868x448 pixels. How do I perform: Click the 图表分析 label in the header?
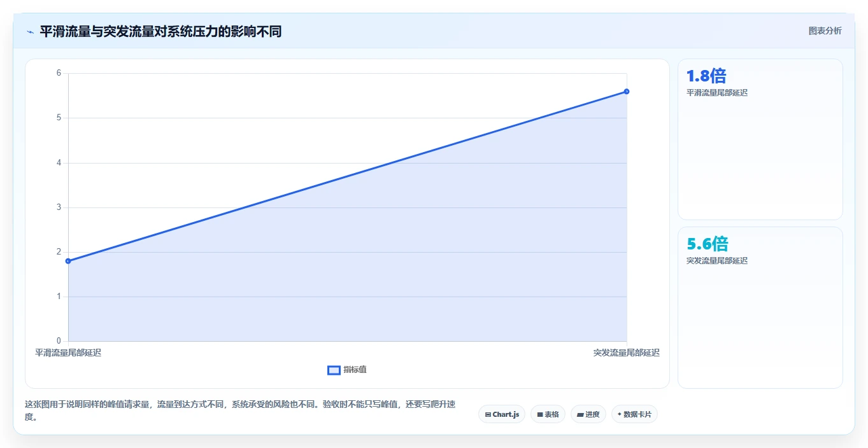pos(825,31)
